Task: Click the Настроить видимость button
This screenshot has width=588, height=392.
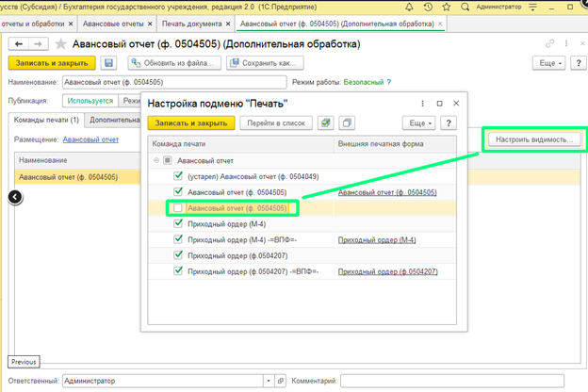Action: pos(534,139)
